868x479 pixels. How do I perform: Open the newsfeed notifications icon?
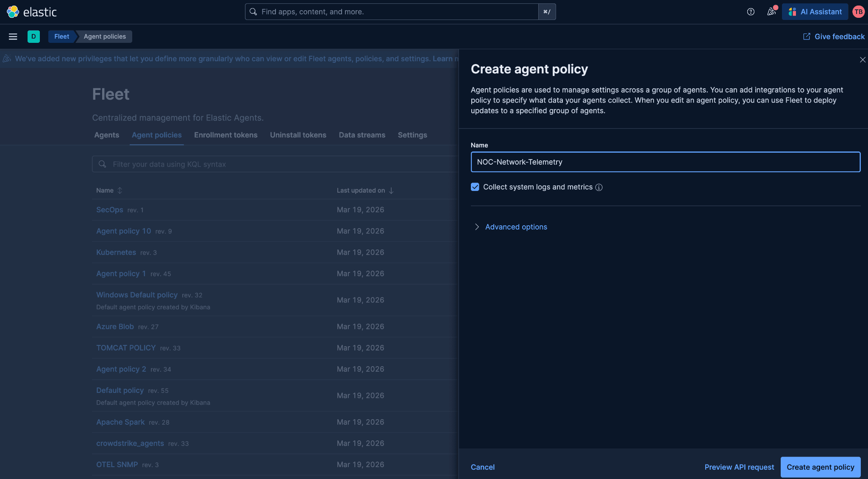(x=771, y=12)
